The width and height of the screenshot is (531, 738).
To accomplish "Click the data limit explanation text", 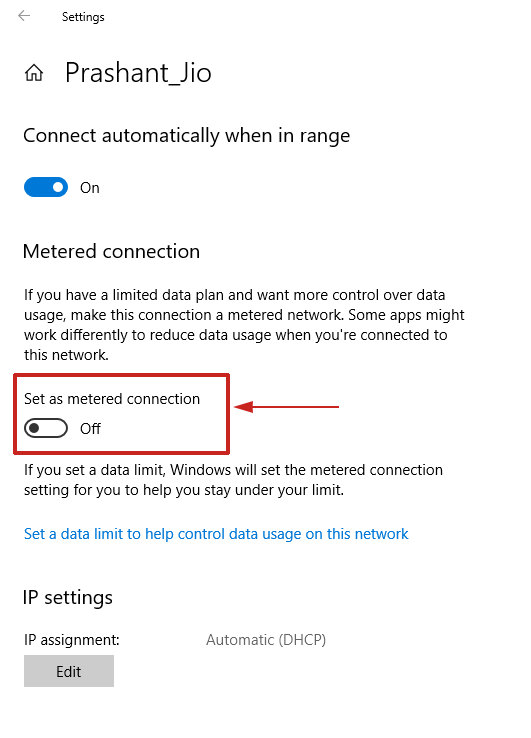I will [x=233, y=480].
